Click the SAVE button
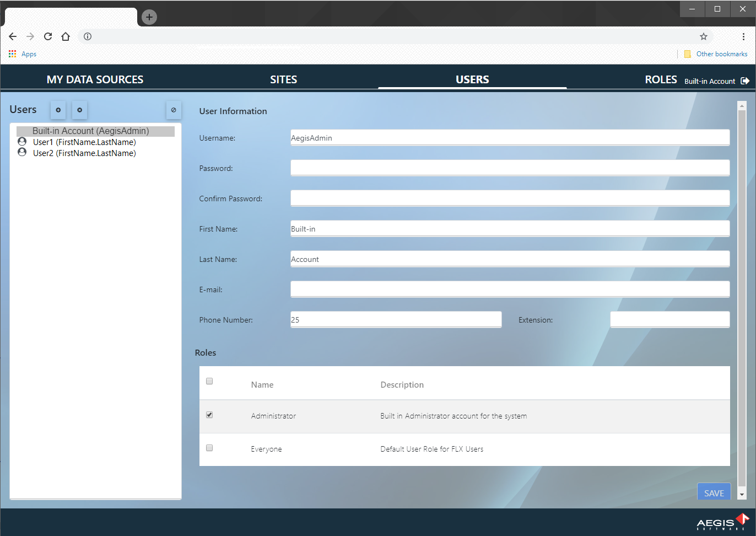The width and height of the screenshot is (756, 536). 714,492
